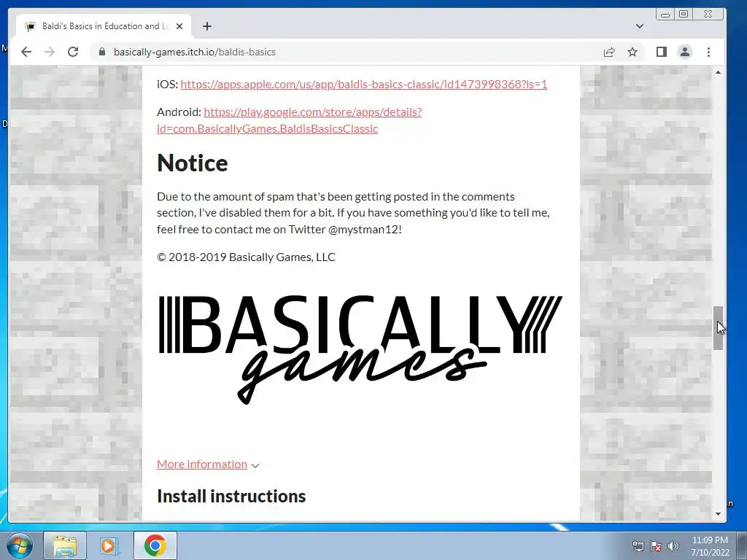Click the forward navigation arrow

point(50,52)
